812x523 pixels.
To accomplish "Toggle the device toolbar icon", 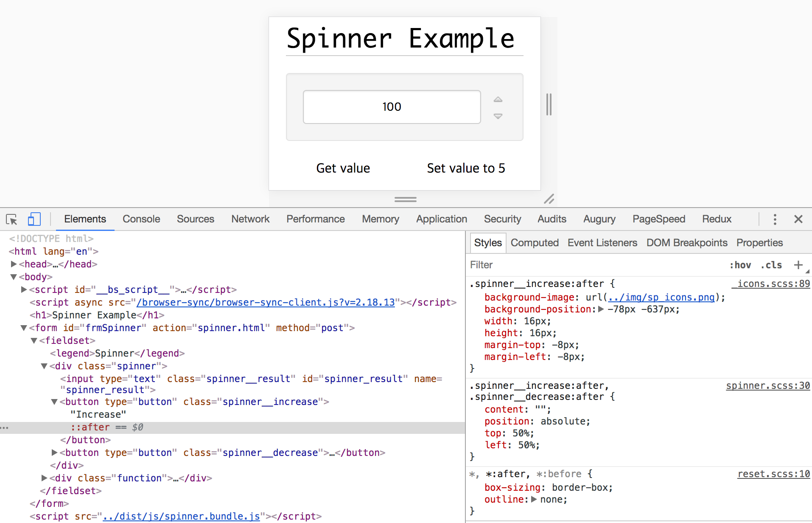I will click(34, 219).
